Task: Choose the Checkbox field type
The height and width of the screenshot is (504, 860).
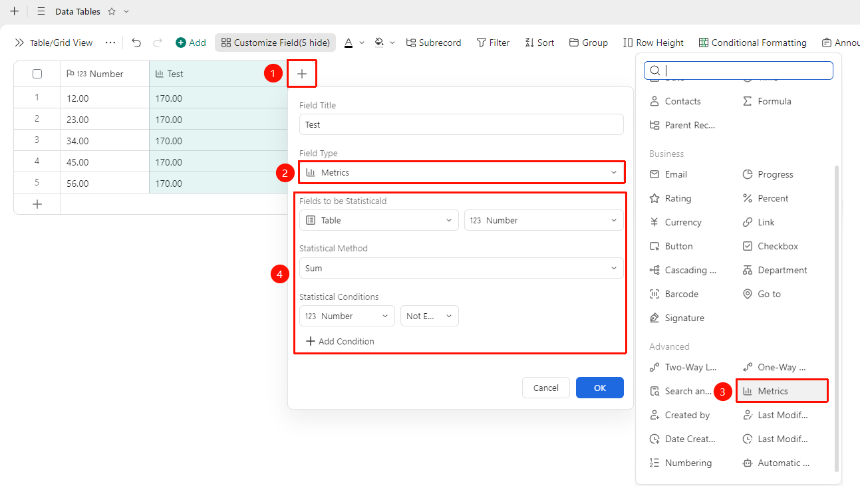Action: [x=770, y=246]
